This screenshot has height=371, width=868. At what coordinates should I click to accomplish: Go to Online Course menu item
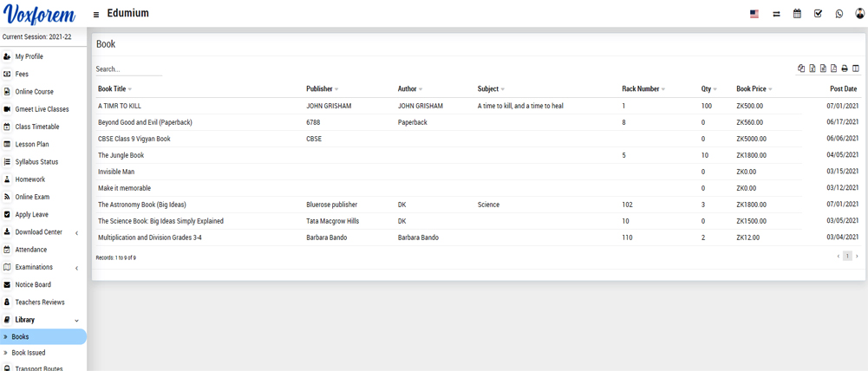[x=34, y=92]
